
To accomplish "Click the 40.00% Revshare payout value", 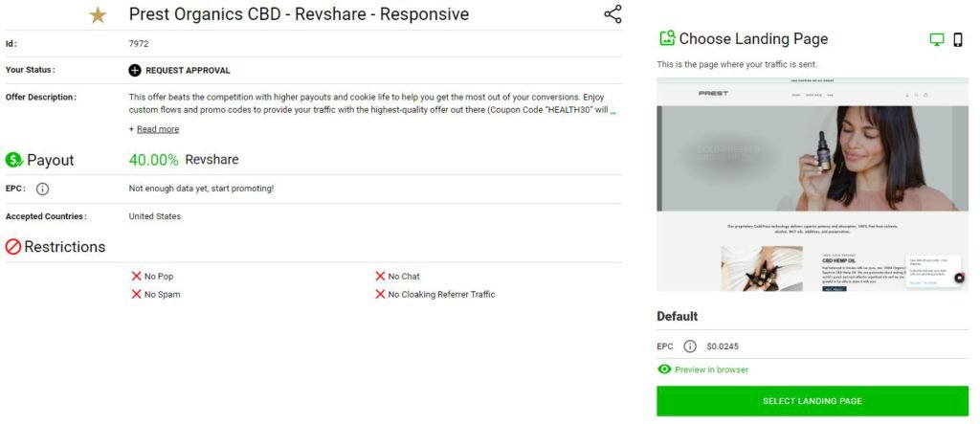I will click(x=184, y=160).
